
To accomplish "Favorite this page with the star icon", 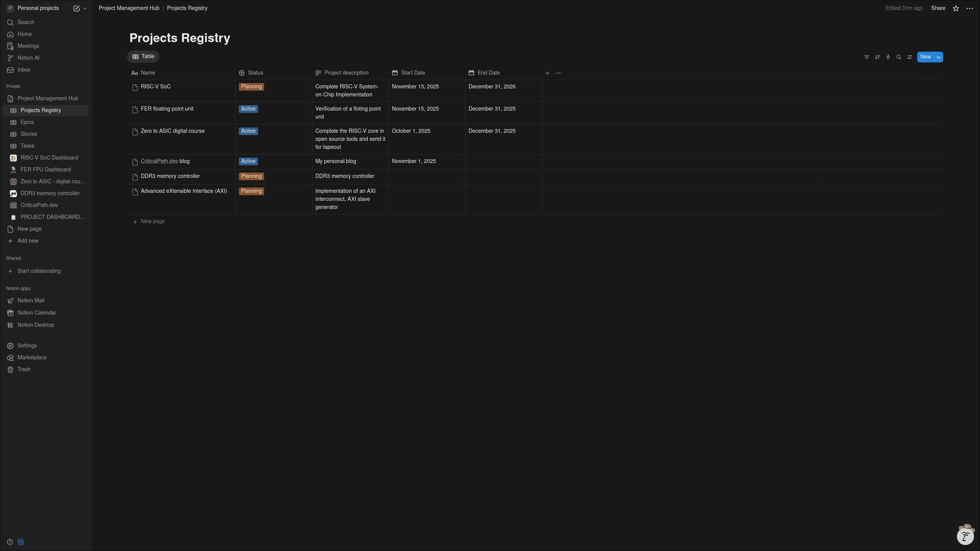I will click(x=955, y=8).
